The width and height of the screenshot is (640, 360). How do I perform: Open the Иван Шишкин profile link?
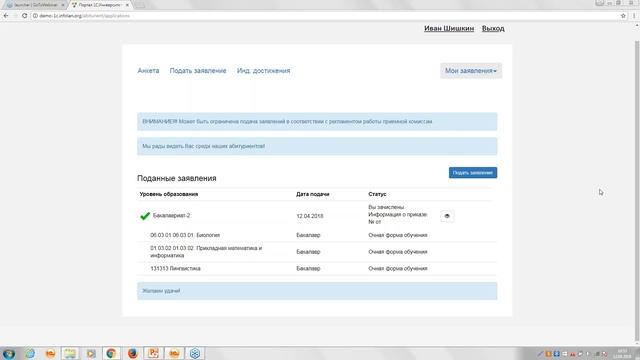click(x=449, y=28)
